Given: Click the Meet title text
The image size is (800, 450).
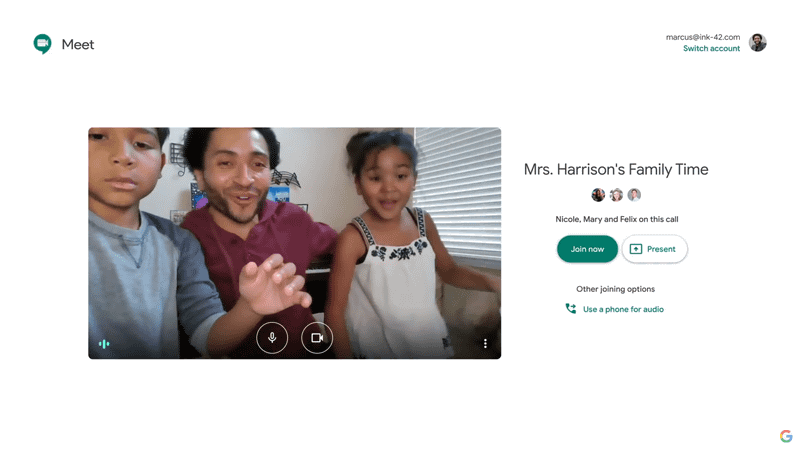Looking at the screenshot, I should point(78,44).
